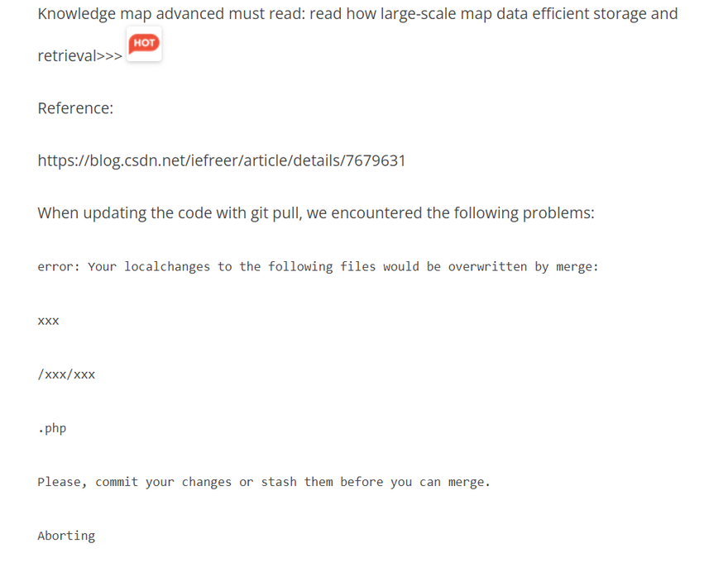This screenshot has width=728, height=572.
Task: Click the '.php' code line
Action: (52, 428)
